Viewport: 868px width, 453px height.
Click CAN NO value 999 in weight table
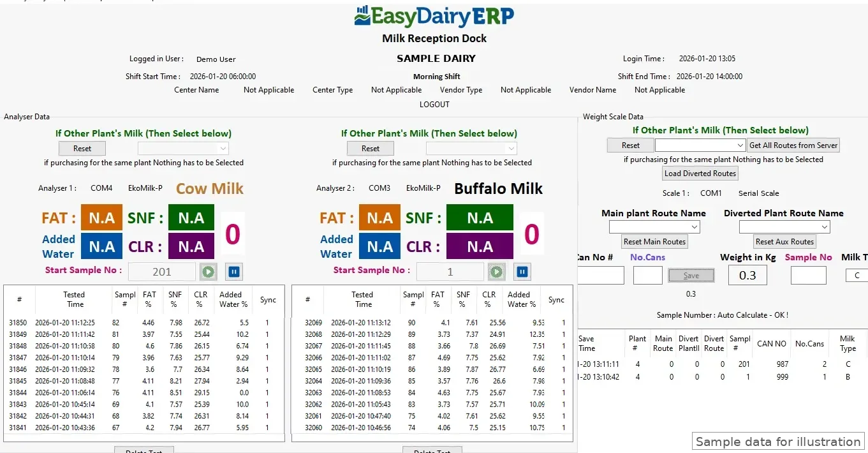pyautogui.click(x=782, y=376)
